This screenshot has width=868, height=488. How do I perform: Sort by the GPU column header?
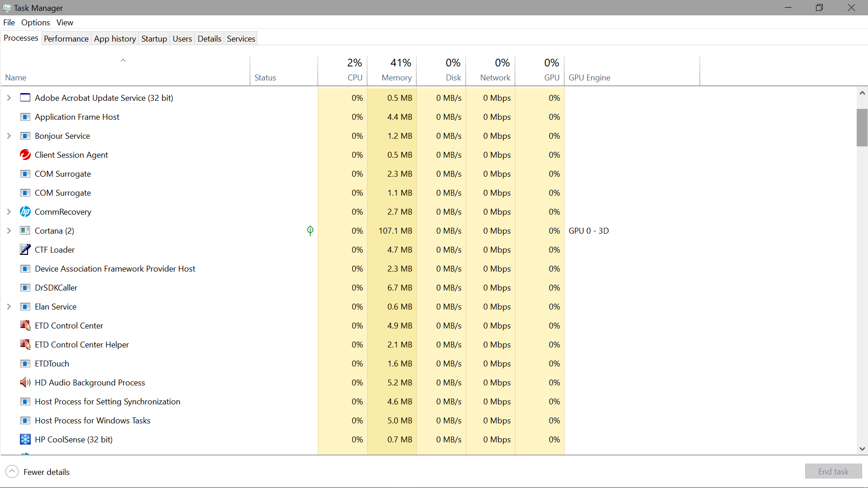pyautogui.click(x=540, y=70)
